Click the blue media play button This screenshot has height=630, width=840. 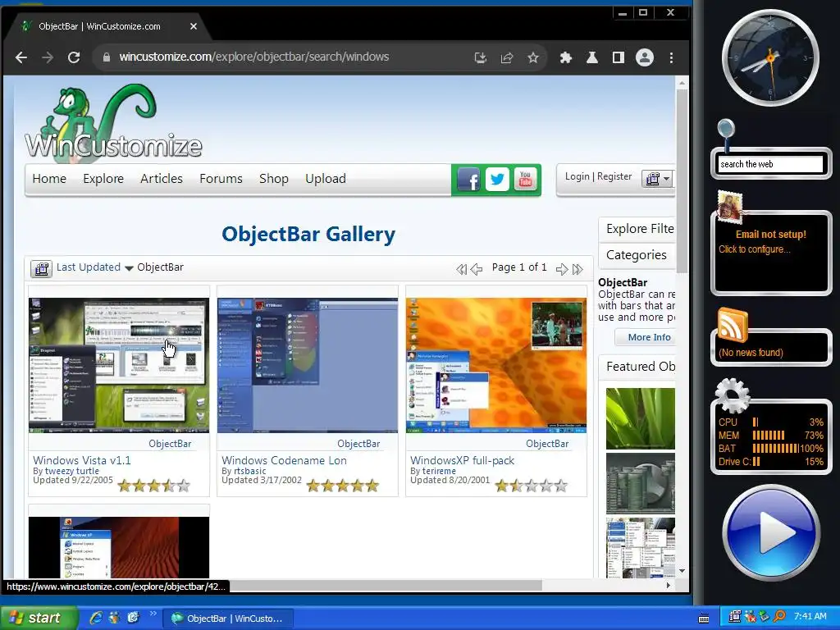click(x=771, y=532)
